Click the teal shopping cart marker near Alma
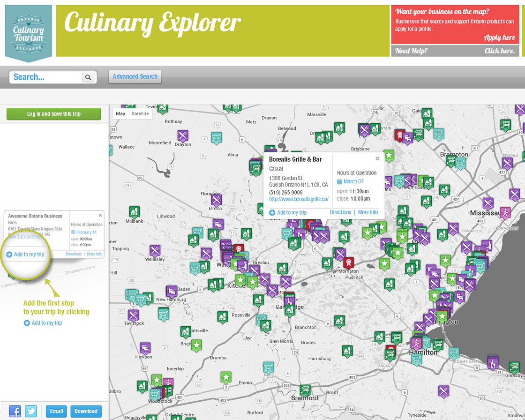This screenshot has height=420, width=525. coord(217,138)
